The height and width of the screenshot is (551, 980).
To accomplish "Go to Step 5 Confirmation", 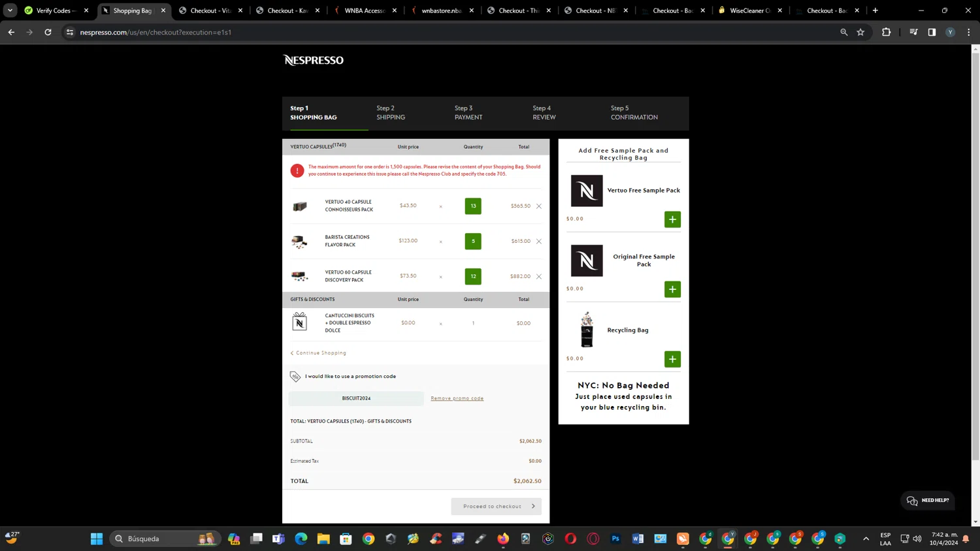I will click(x=634, y=113).
